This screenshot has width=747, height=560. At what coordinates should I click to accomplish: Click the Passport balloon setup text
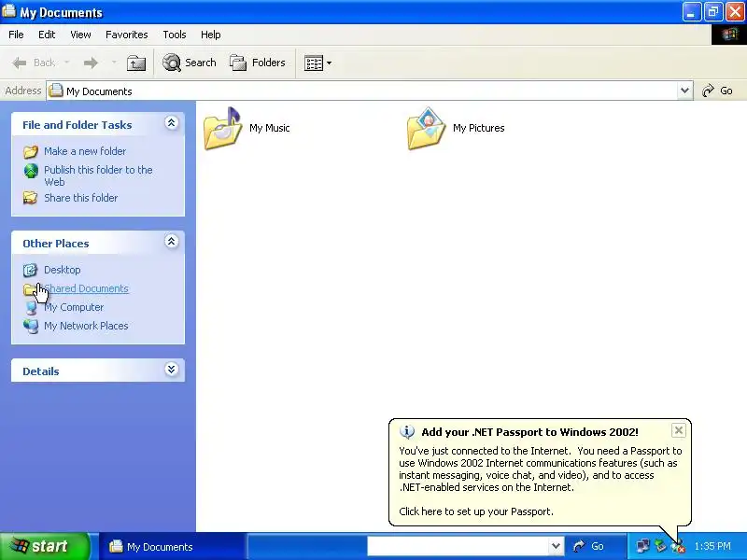(476, 511)
